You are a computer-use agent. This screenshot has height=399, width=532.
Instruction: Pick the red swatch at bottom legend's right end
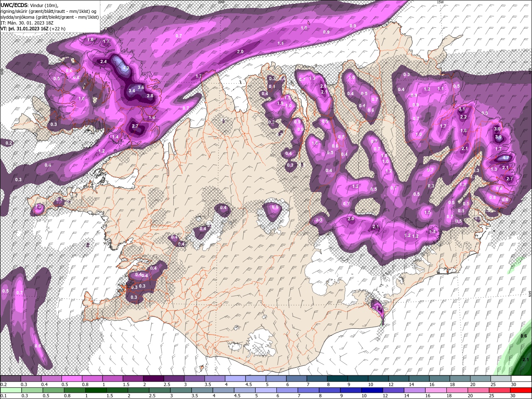[x=521, y=390]
